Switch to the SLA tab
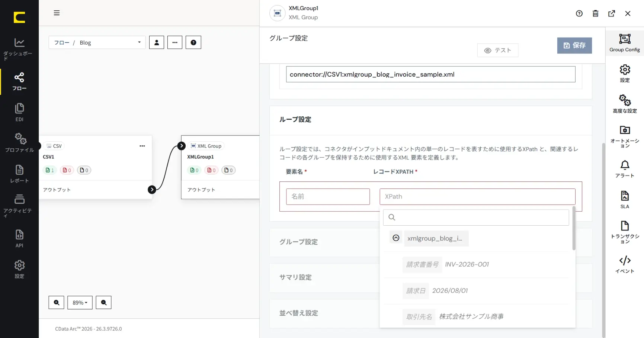The height and width of the screenshot is (338, 644). [625, 200]
